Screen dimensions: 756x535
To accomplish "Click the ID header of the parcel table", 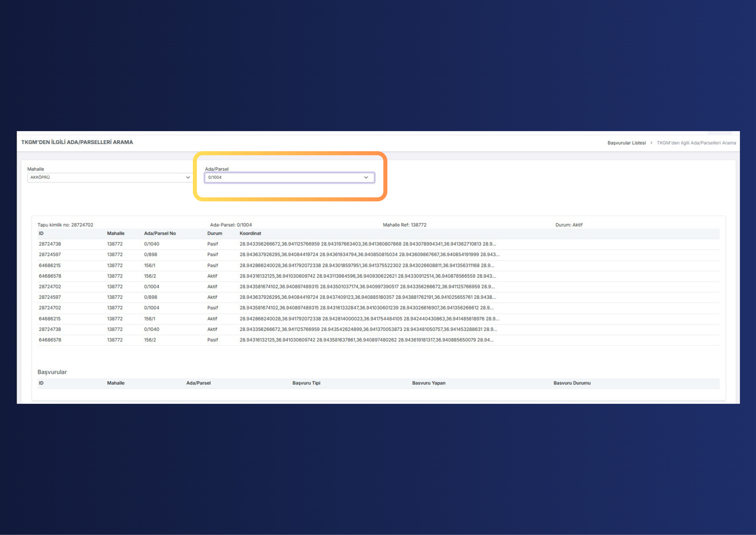I will tap(41, 233).
